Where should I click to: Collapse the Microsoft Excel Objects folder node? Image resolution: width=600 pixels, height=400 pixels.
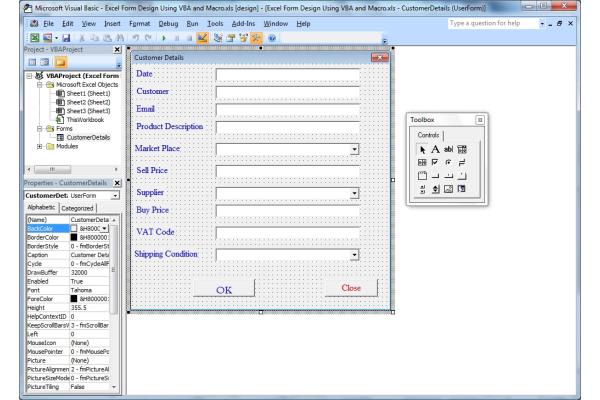(39, 85)
